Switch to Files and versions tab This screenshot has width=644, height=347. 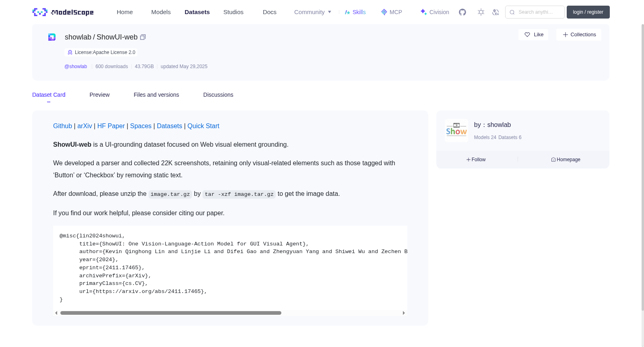pos(156,95)
